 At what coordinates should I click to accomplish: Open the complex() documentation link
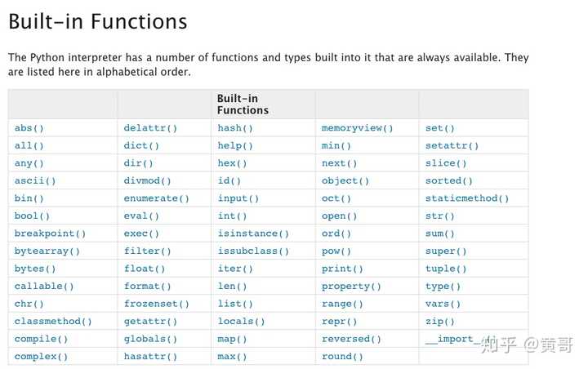[x=41, y=357]
